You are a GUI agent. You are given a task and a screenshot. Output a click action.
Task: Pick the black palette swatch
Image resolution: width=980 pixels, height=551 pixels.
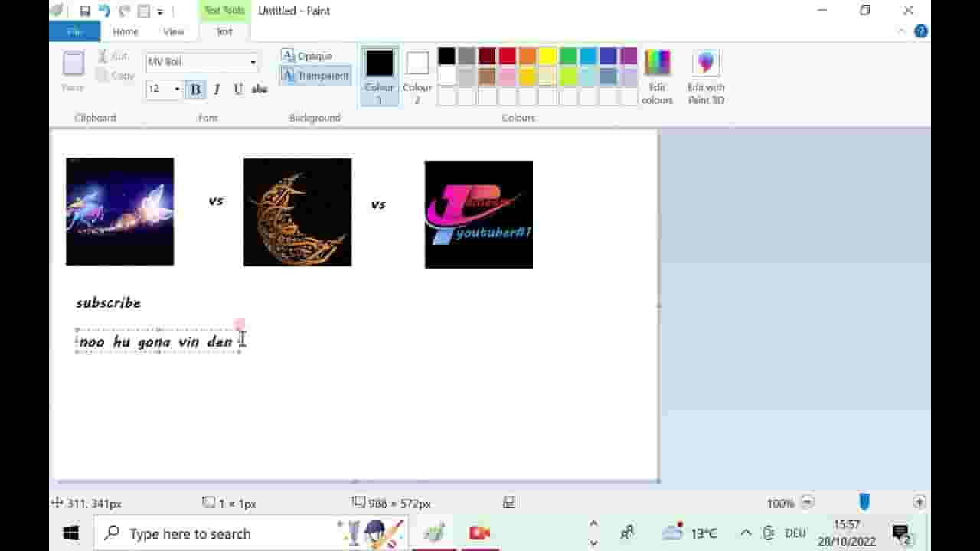pyautogui.click(x=446, y=57)
